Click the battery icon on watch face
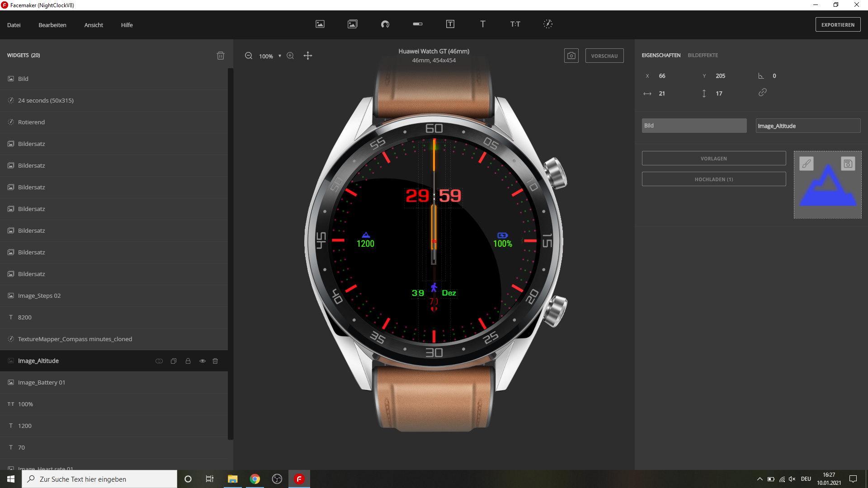The height and width of the screenshot is (488, 868). [x=503, y=235]
